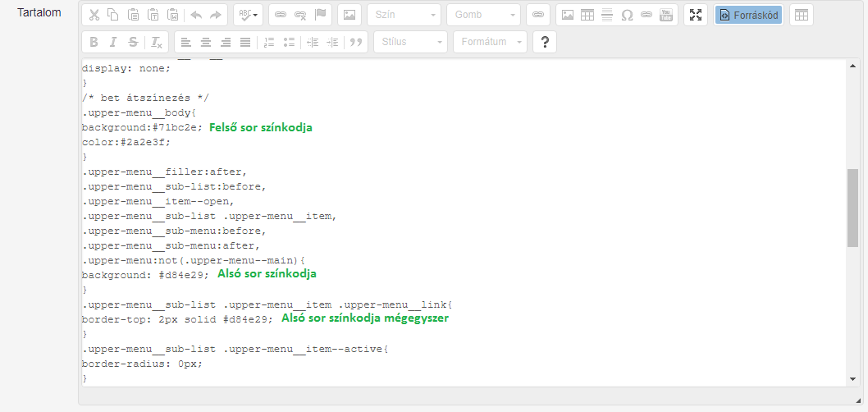Toggle the Forráskód source mode button
The image size is (868, 412).
pos(747,15)
